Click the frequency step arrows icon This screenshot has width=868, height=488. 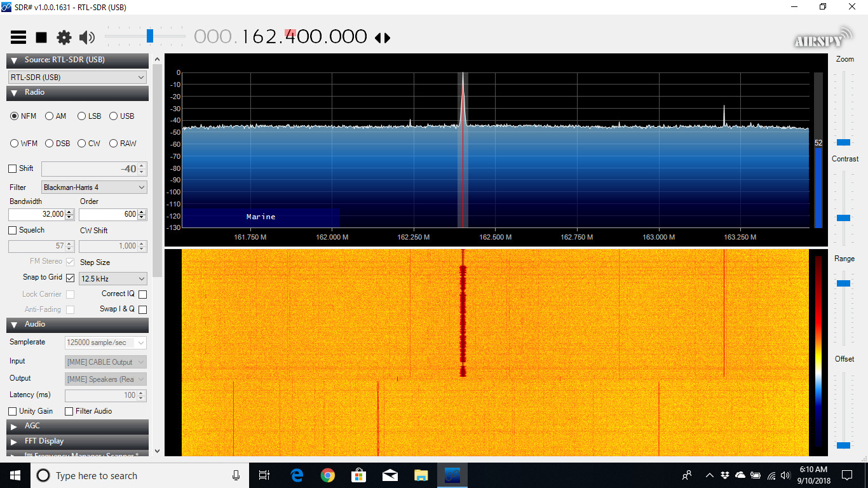(383, 38)
